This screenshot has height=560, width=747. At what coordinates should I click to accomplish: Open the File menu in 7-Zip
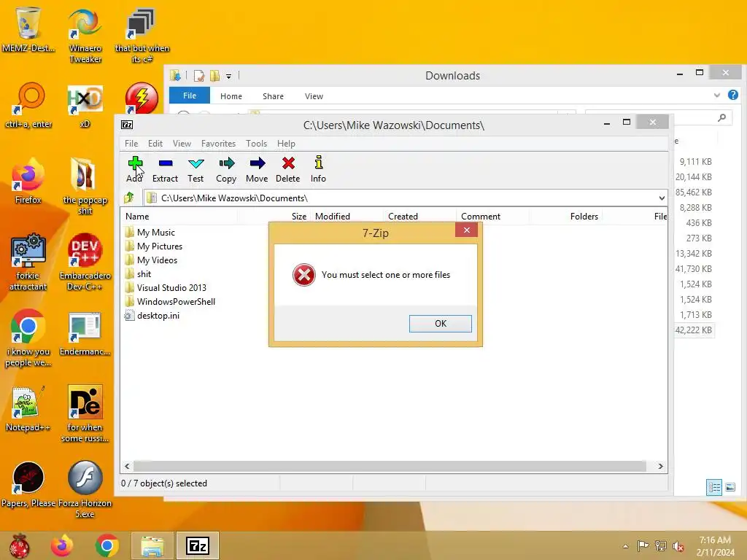click(x=131, y=144)
